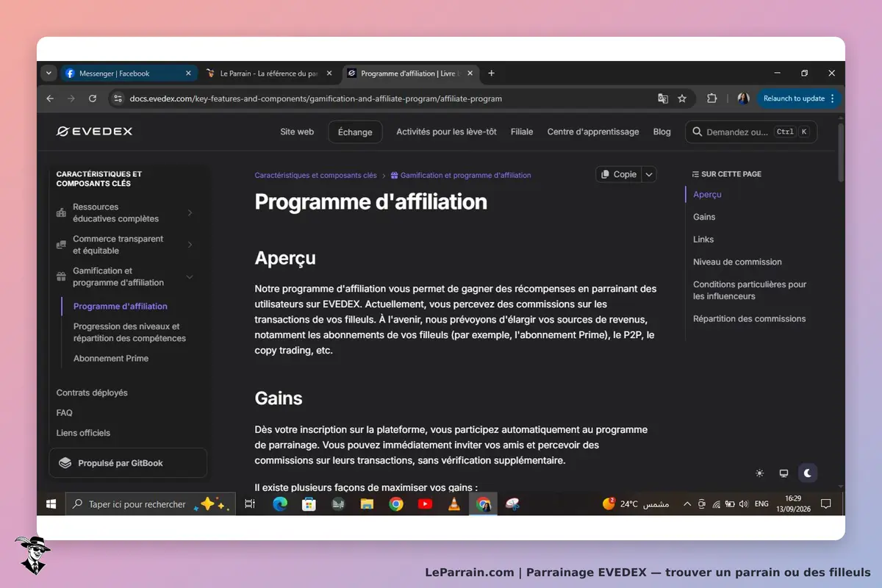Click the Commerce transparent et équitable sidebar icon
This screenshot has width=882, height=588.
point(62,245)
